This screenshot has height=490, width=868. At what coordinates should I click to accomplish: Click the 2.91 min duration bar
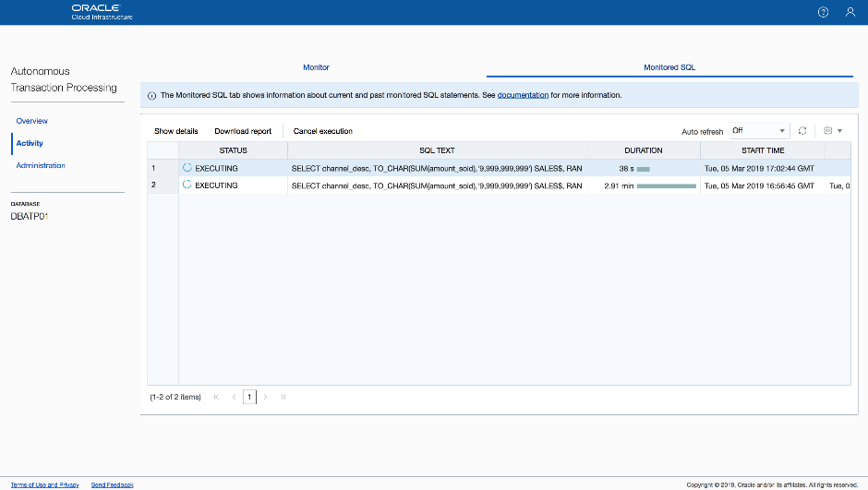[x=666, y=185]
